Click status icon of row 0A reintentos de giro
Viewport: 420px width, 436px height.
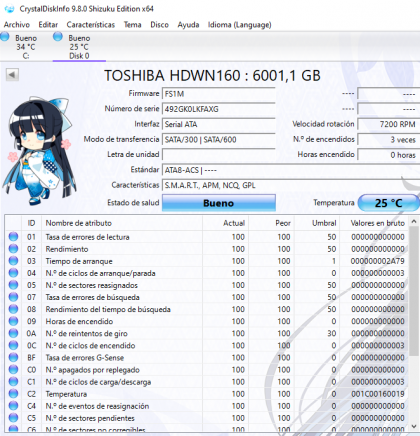coord(13,333)
